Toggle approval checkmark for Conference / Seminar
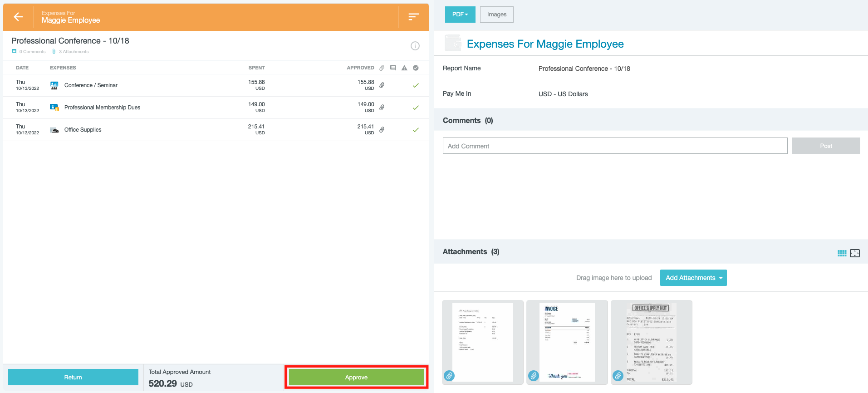This screenshot has height=393, width=868. pos(416,85)
